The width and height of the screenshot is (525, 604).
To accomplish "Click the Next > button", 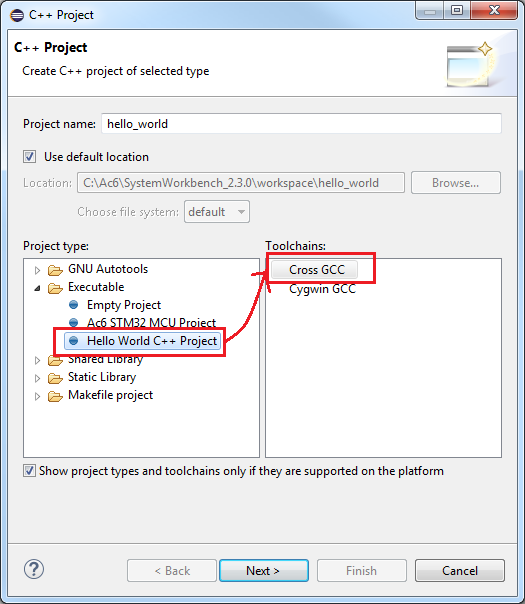I will tap(264, 570).
